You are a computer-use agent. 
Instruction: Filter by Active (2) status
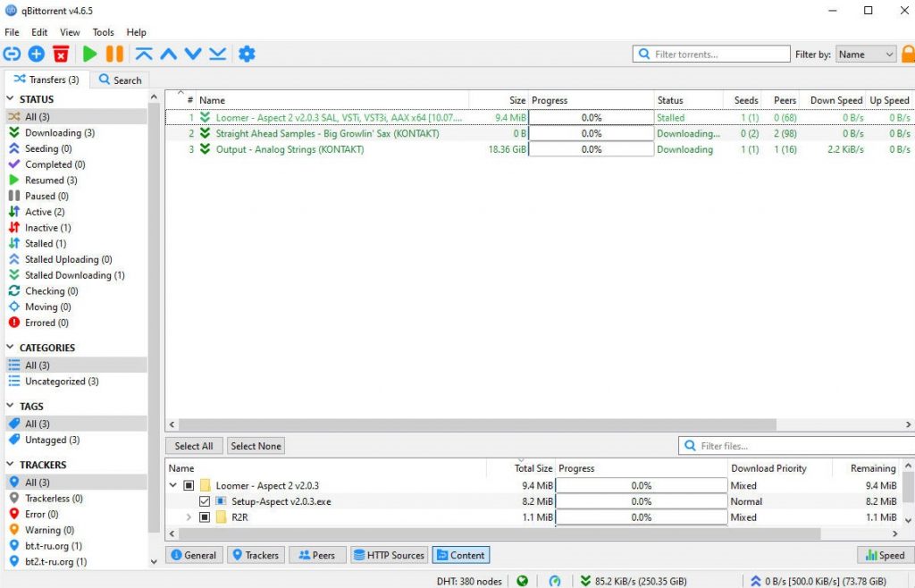click(45, 212)
